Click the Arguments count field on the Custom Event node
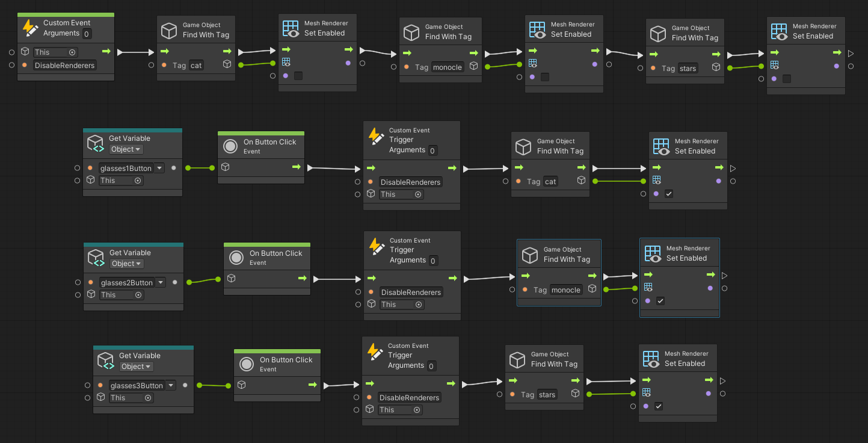Screen dimensions: 868x443 [87, 34]
